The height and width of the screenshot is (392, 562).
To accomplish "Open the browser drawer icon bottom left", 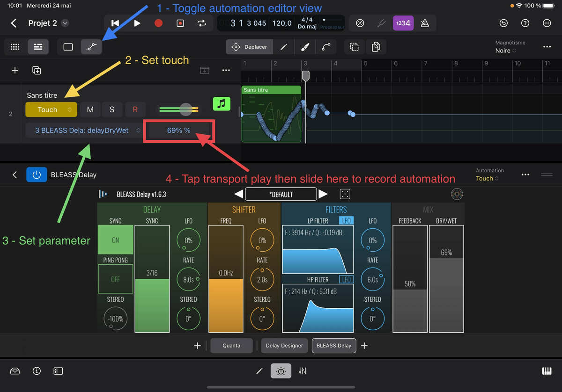I will pos(15,371).
